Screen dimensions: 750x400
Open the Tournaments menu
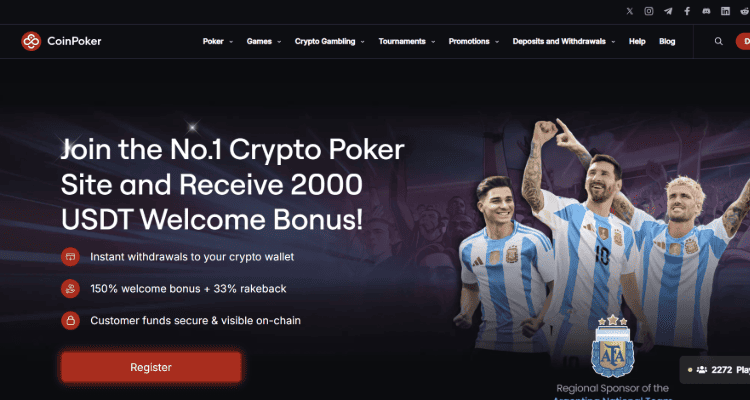coord(407,41)
